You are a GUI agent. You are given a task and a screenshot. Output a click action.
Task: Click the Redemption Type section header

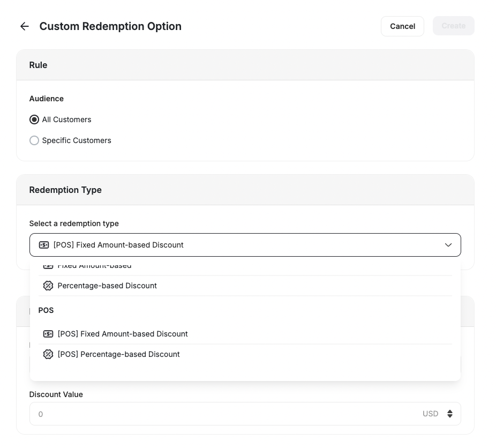pyautogui.click(x=65, y=190)
